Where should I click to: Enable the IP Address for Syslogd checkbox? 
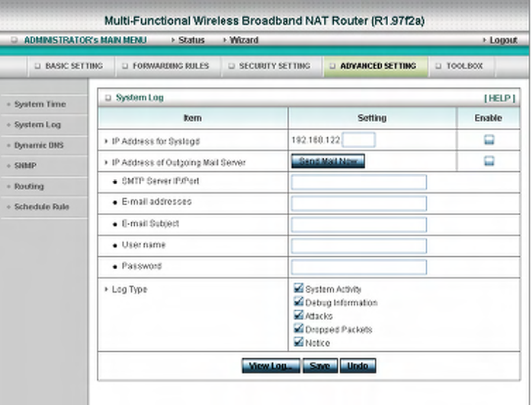[489, 140]
